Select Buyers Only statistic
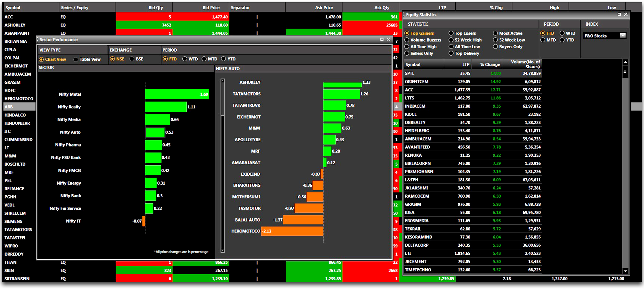644x289 pixels. click(508, 46)
